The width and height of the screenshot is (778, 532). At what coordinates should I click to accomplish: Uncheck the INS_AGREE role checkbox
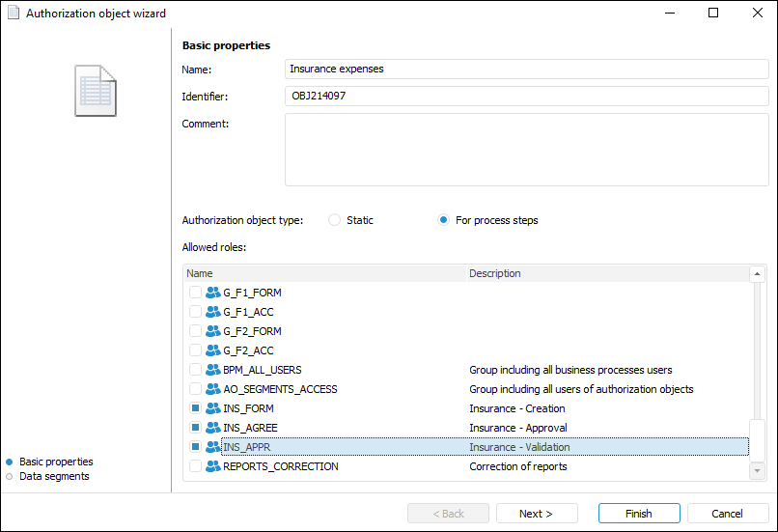click(195, 428)
